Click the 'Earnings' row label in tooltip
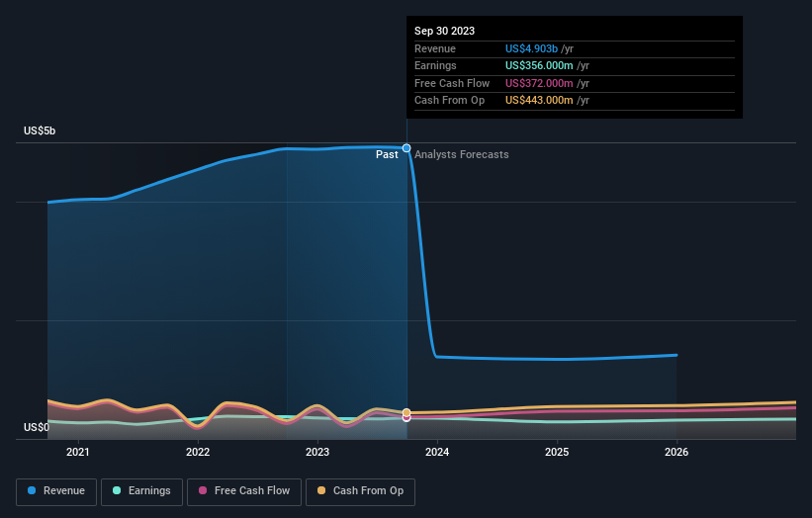The height and width of the screenshot is (518, 812). tap(435, 65)
